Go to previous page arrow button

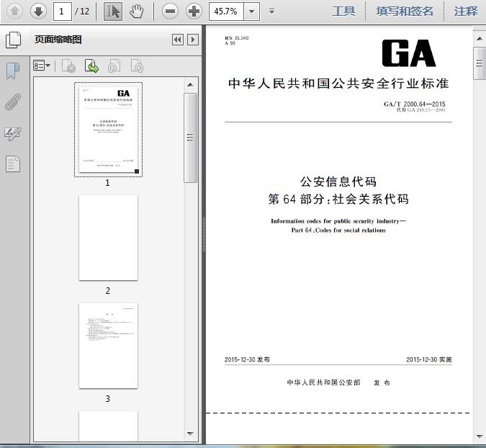click(14, 12)
